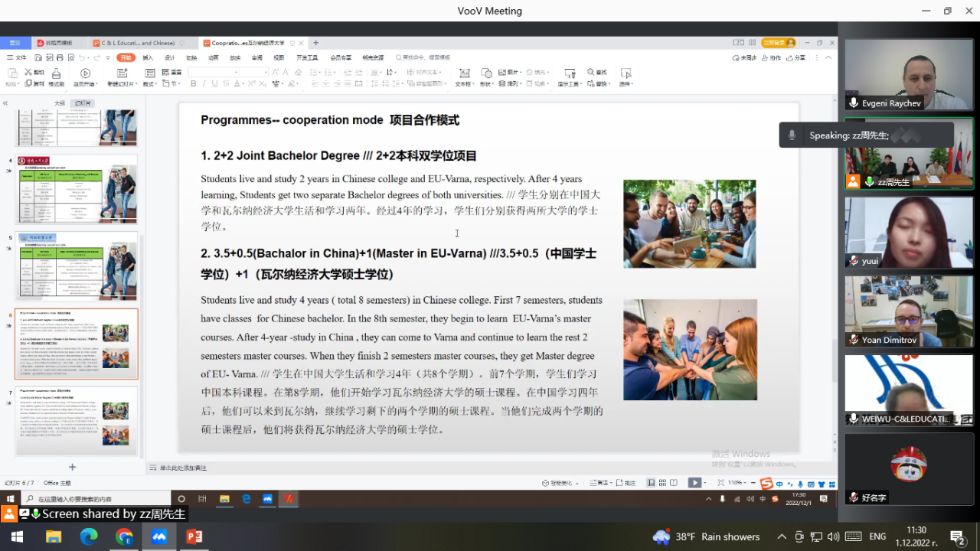Screen dimensions: 980x551
Task: Click the Comments button in WPS status bar
Action: pyautogui.click(x=626, y=483)
